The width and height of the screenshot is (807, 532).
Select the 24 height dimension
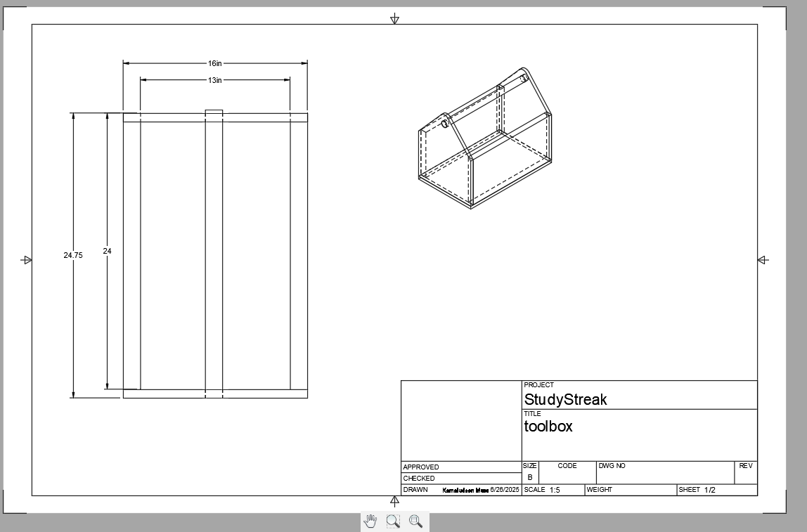(107, 251)
